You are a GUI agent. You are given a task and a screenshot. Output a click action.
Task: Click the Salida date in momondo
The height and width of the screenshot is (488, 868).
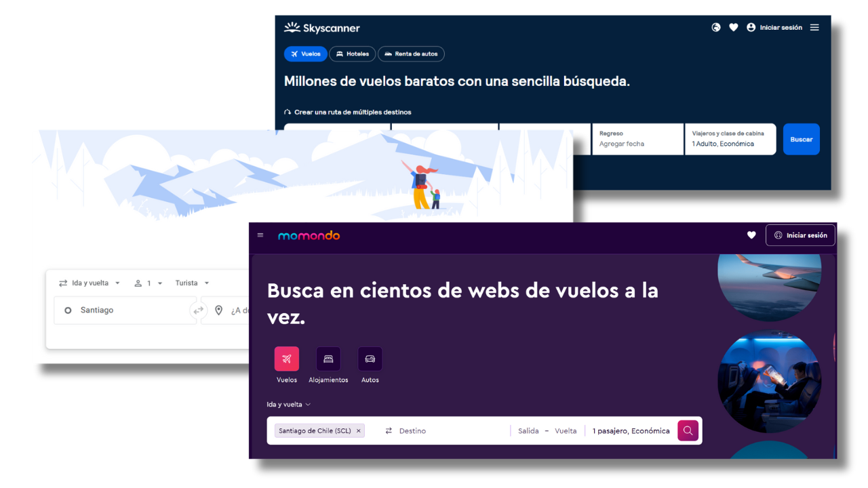[528, 431]
